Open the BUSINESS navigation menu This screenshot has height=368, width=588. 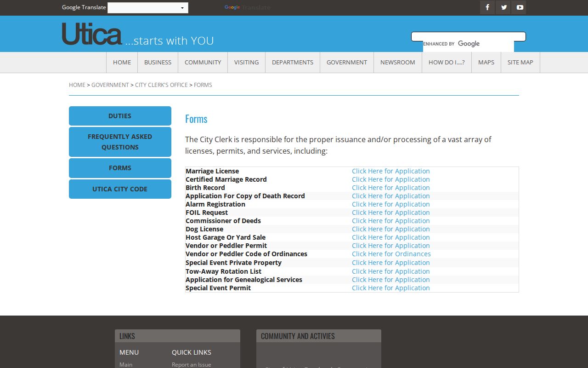pos(158,62)
